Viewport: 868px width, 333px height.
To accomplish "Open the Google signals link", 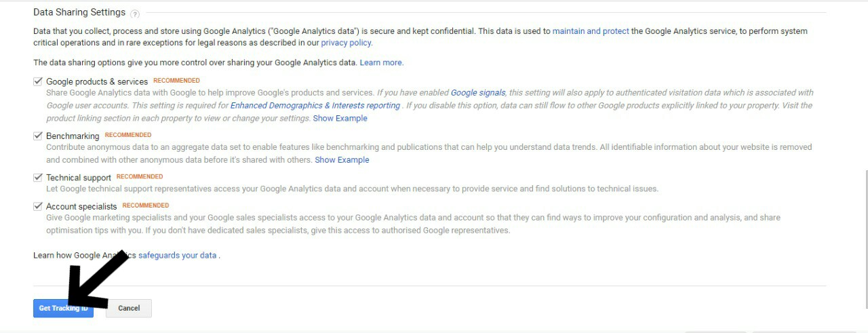I will pos(478,93).
